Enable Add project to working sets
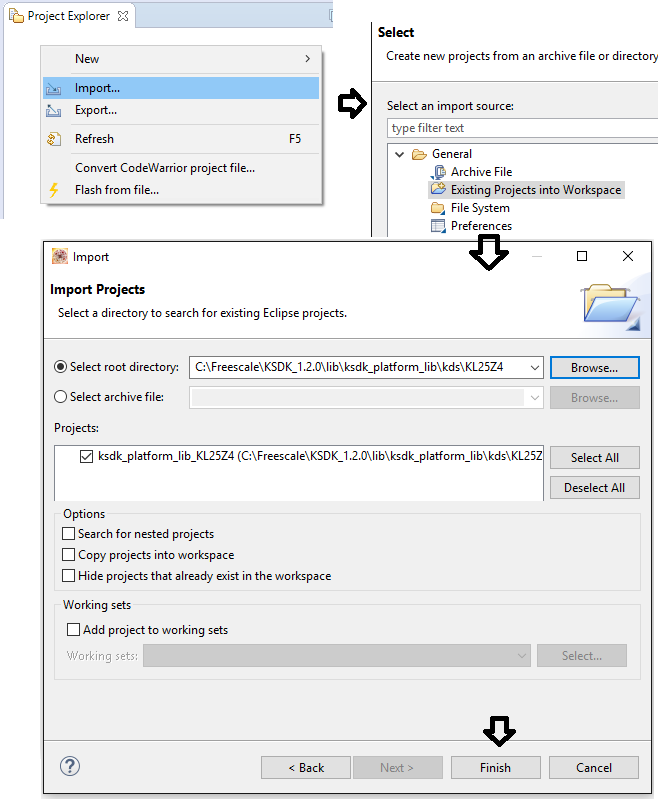Image resolution: width=658 pixels, height=804 pixels. click(x=74, y=630)
